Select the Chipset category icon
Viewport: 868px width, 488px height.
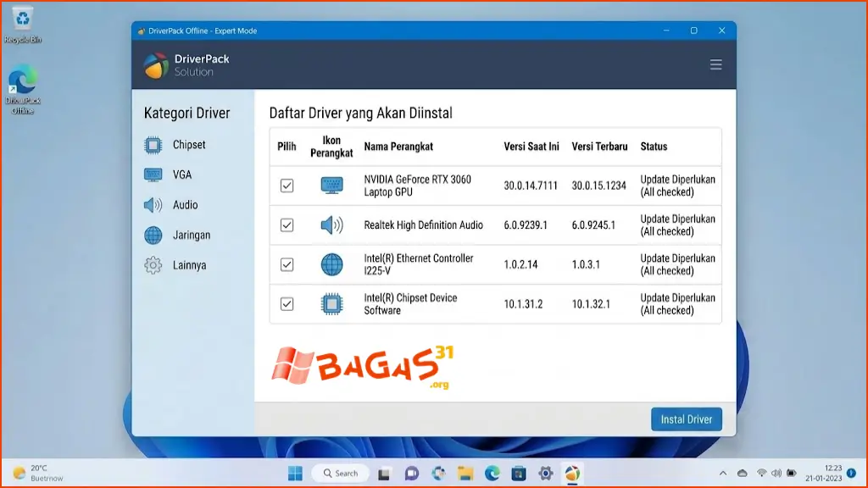[x=153, y=145]
